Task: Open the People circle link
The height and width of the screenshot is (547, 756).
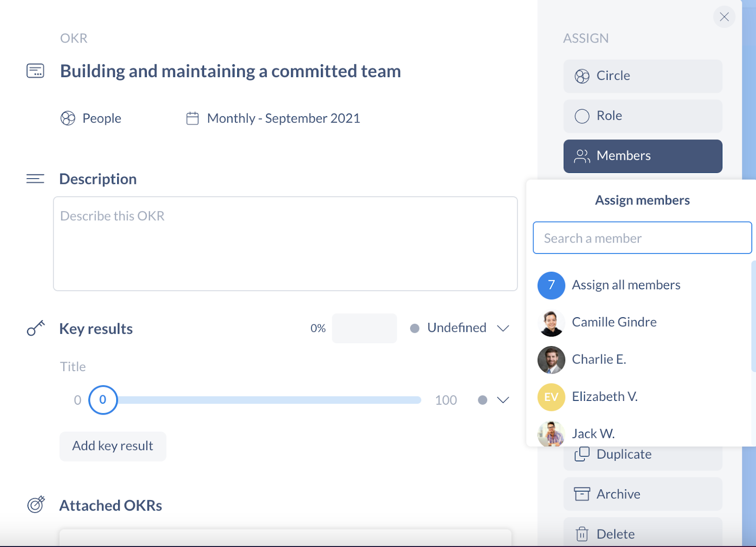Action: click(91, 118)
